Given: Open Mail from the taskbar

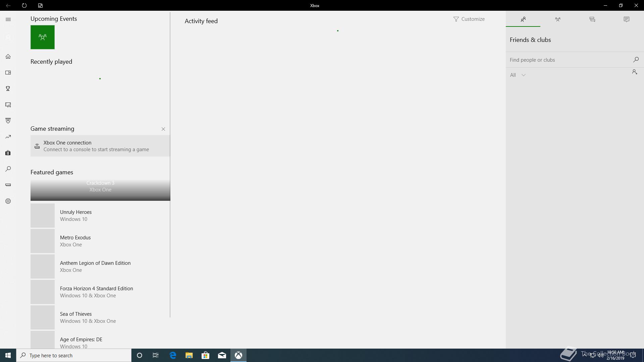Looking at the screenshot, I should coord(222,355).
